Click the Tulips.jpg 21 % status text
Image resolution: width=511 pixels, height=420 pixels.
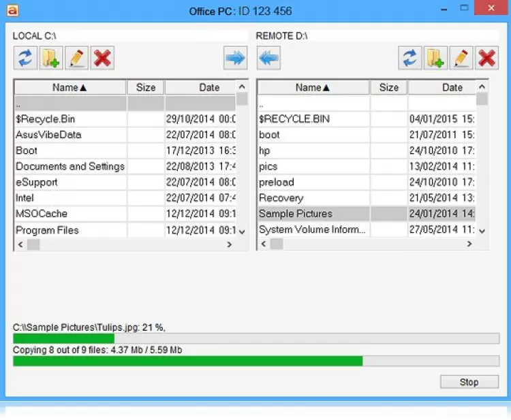89,327
